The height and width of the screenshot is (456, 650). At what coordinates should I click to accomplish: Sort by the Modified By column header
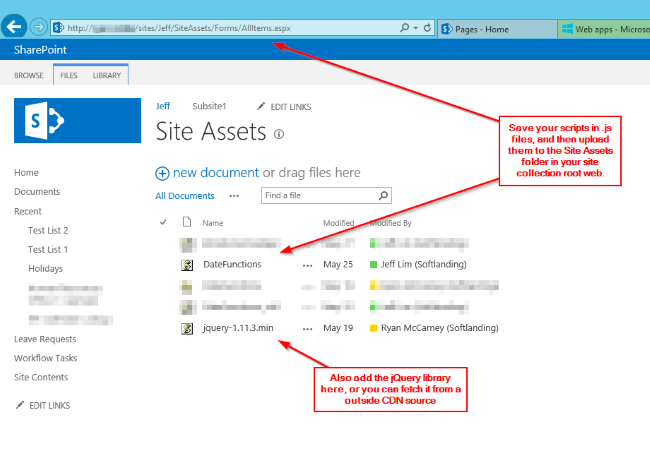point(390,223)
